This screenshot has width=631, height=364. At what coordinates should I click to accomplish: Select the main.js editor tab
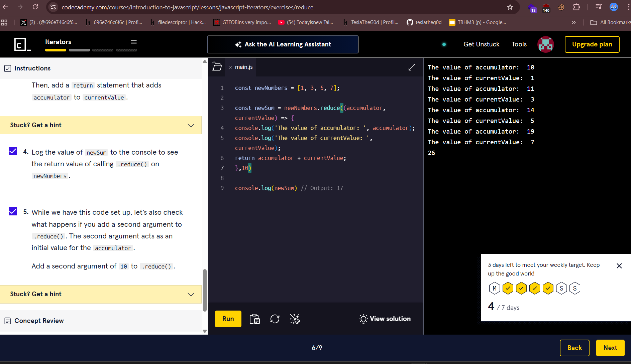pyautogui.click(x=243, y=67)
